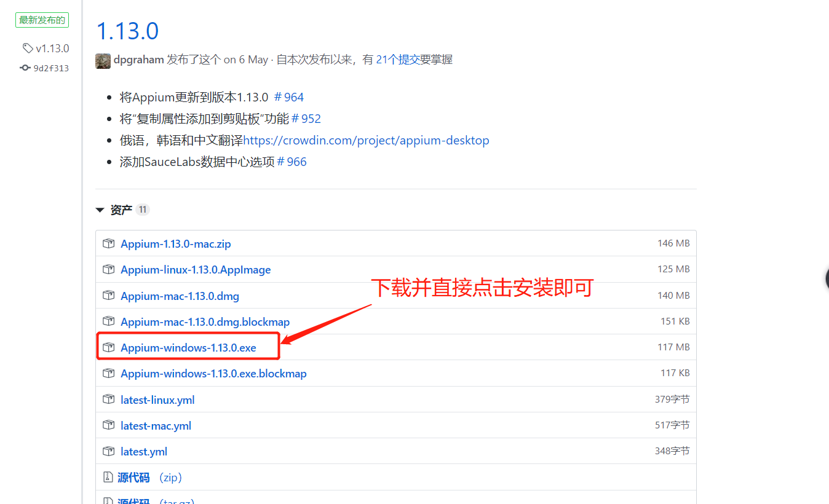Open pull request #952

coord(306,119)
